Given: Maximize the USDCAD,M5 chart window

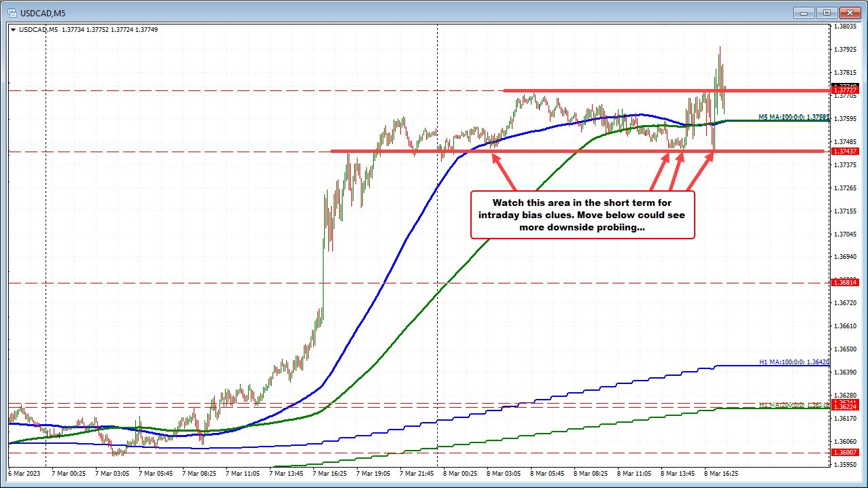Looking at the screenshot, I should pos(827,12).
